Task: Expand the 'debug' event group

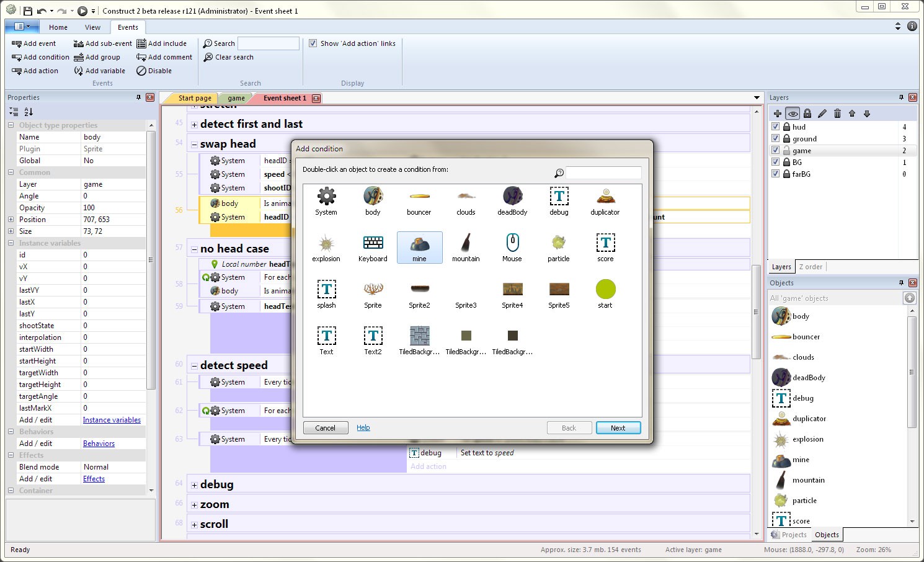Action: tap(195, 484)
